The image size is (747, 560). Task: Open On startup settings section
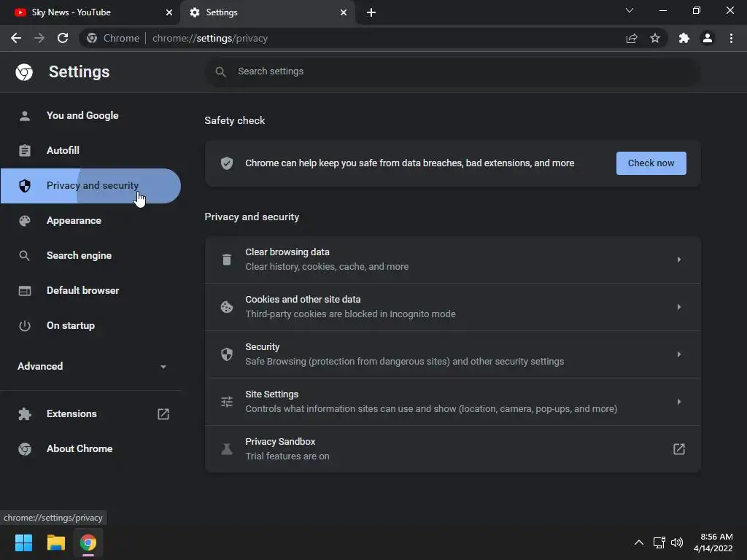90,326
